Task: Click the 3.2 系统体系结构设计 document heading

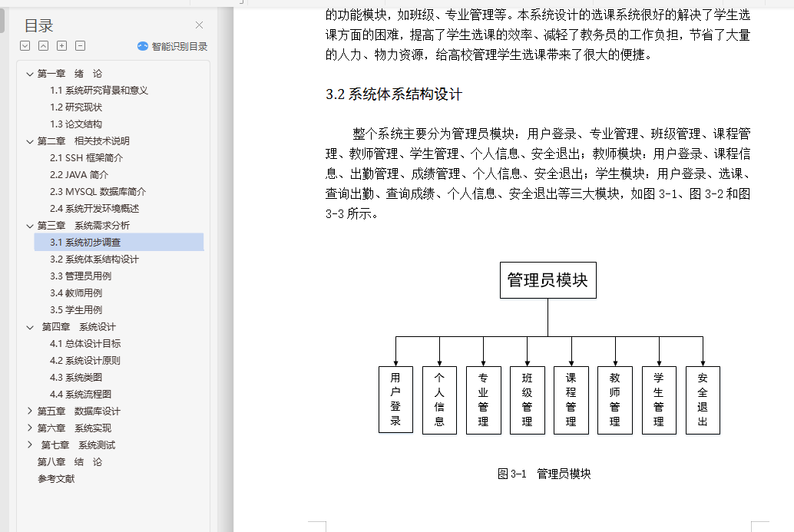Action: (x=393, y=94)
